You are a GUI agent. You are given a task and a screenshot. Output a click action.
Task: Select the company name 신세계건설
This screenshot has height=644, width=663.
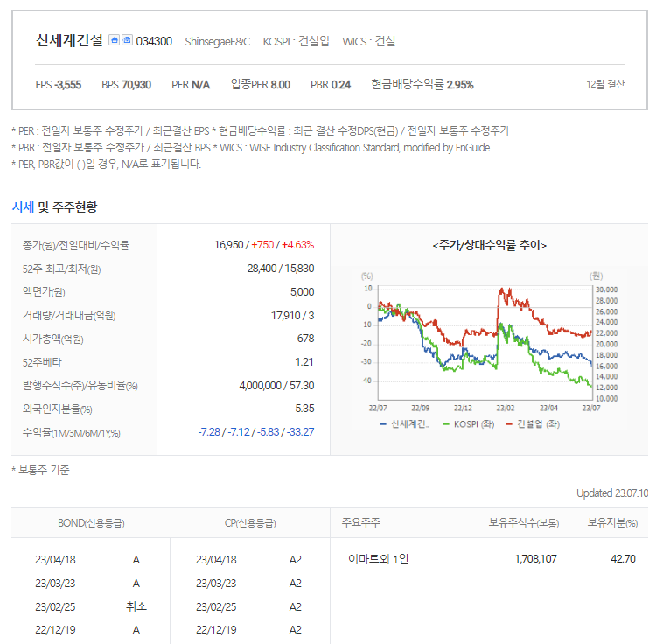69,40
